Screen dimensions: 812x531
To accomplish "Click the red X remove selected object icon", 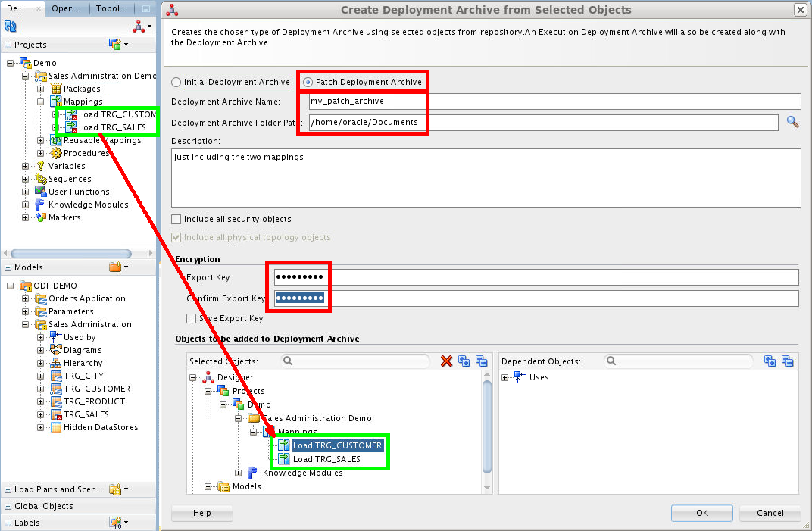I will coord(446,361).
